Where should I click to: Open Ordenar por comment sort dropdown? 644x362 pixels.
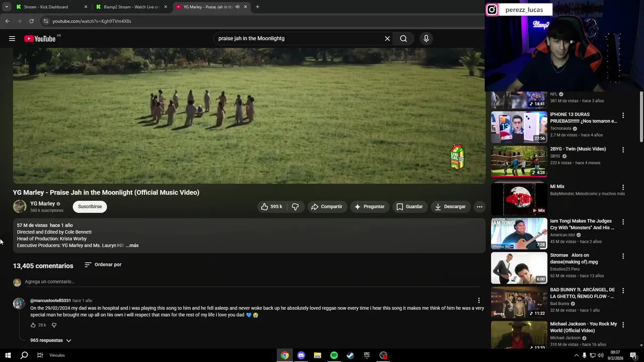pos(103,264)
